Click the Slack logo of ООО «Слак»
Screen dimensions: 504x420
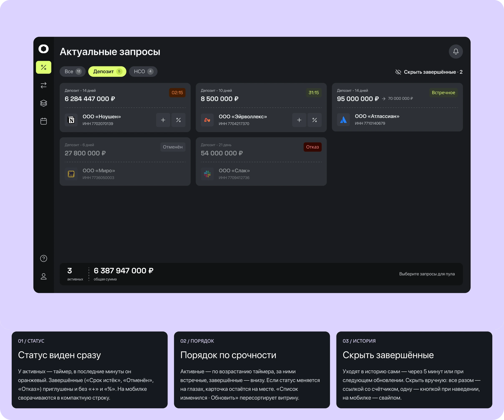[207, 174]
